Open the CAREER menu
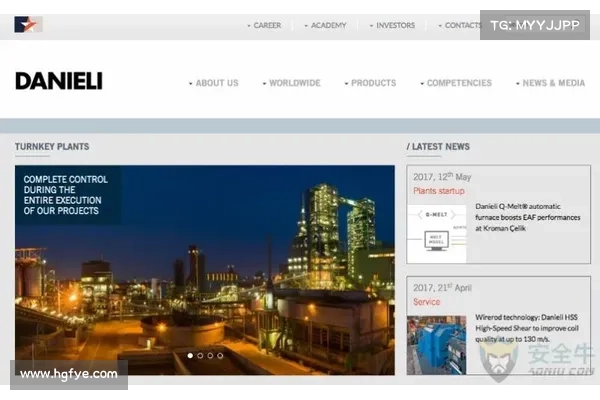The height and width of the screenshot is (400, 600). 264,25
